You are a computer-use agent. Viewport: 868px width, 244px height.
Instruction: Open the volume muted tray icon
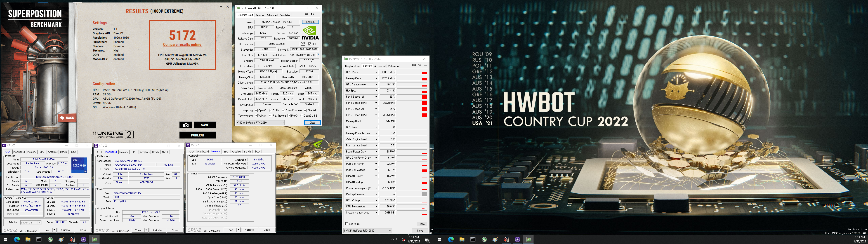coord(403,240)
